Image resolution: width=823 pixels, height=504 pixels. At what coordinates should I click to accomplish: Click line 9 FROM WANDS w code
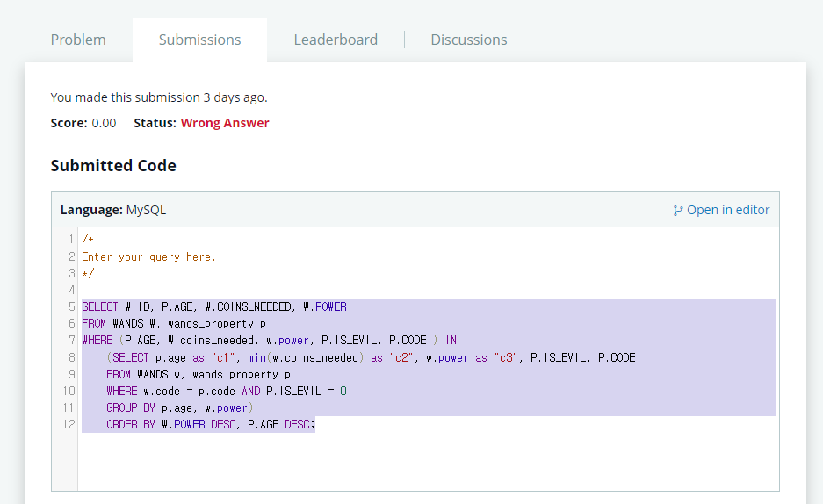[199, 374]
